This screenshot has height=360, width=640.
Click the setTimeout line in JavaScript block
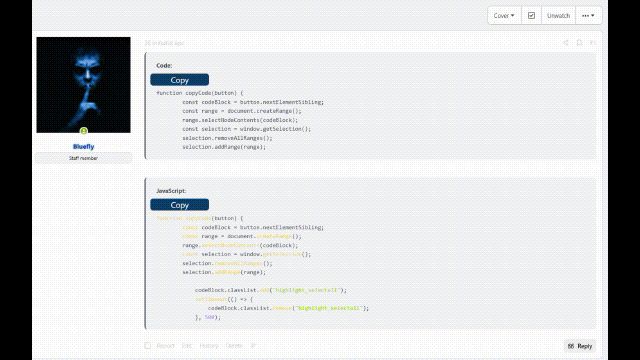(224, 299)
